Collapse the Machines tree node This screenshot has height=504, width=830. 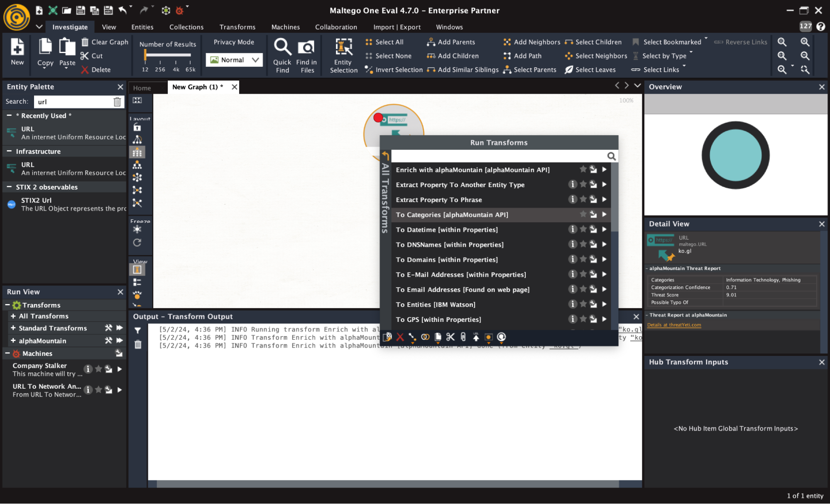coord(7,353)
